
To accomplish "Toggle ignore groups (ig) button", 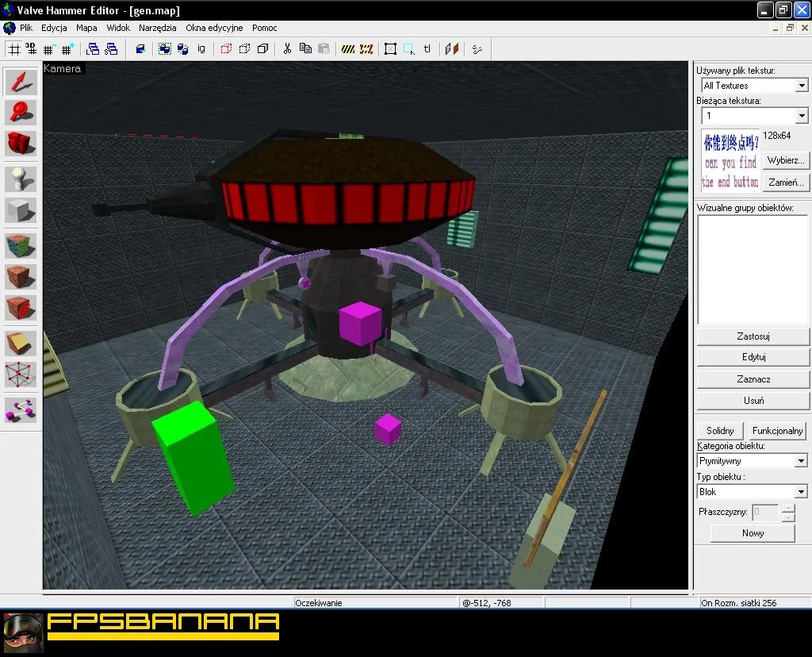I will [x=201, y=49].
